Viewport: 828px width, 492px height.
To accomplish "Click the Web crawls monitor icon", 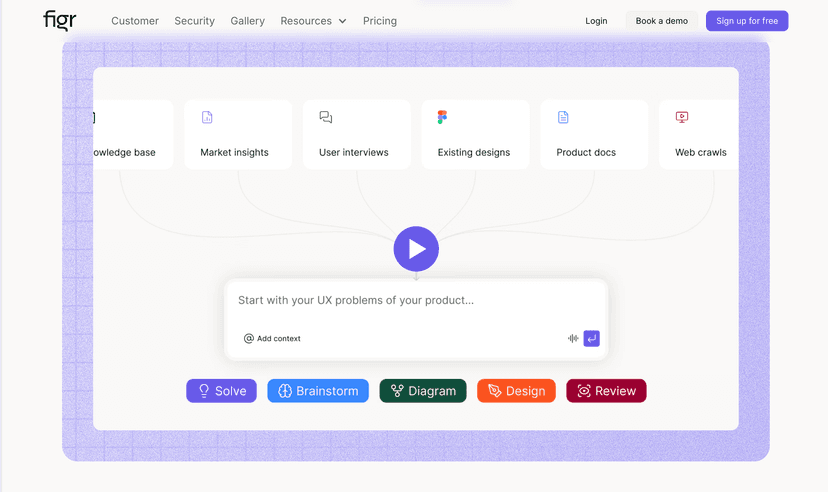I will pyautogui.click(x=682, y=117).
